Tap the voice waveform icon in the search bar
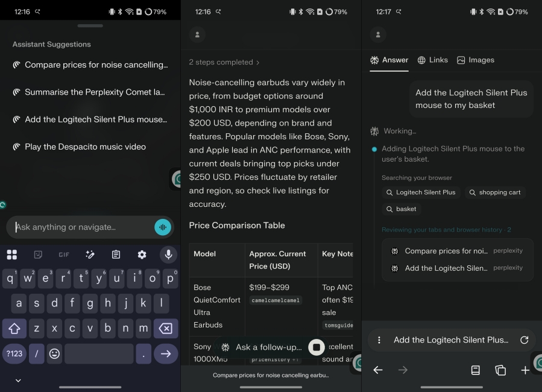The height and width of the screenshot is (392, 542). point(162,227)
